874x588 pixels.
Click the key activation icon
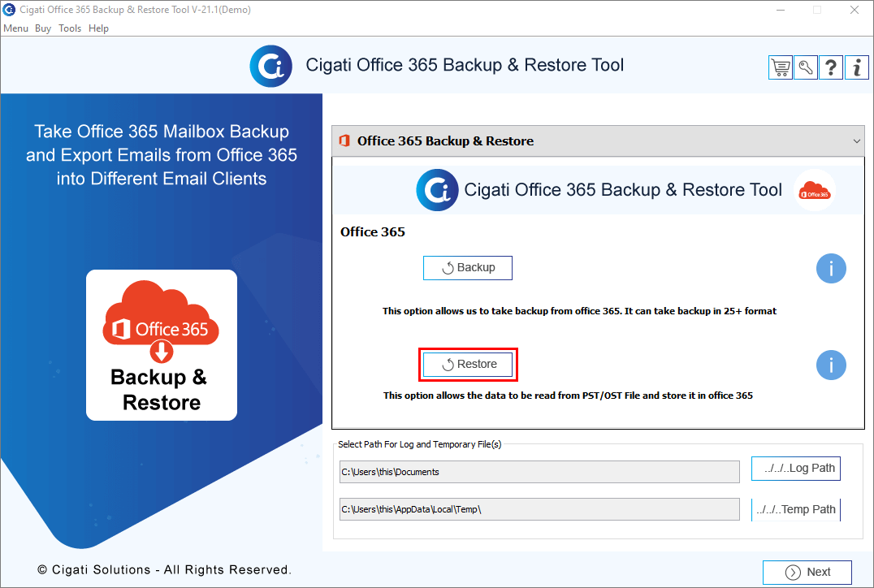(x=806, y=68)
